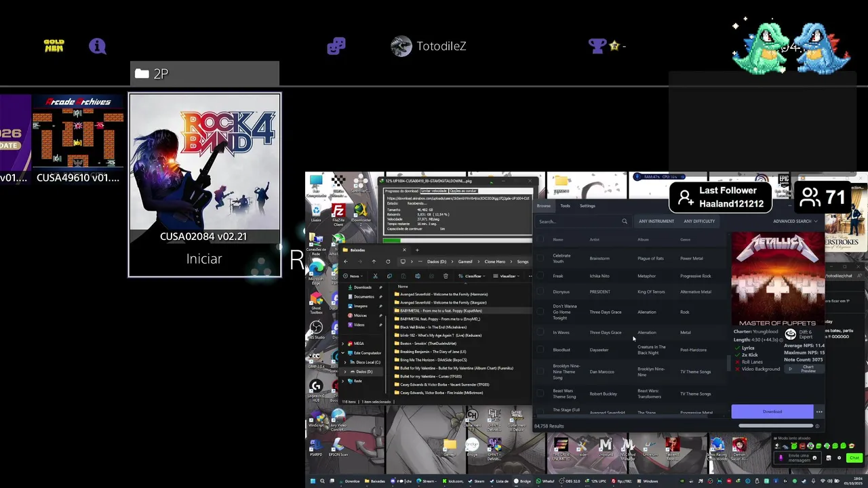Screen dimensions: 868x488
Task: Open Bridge desktop shortcut icon
Action: click(473, 446)
